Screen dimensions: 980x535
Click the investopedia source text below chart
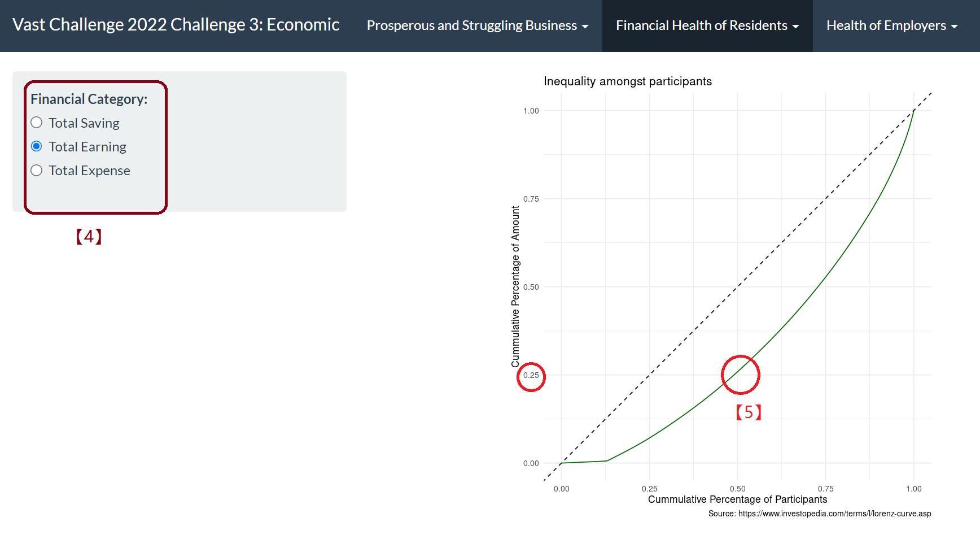[819, 514]
